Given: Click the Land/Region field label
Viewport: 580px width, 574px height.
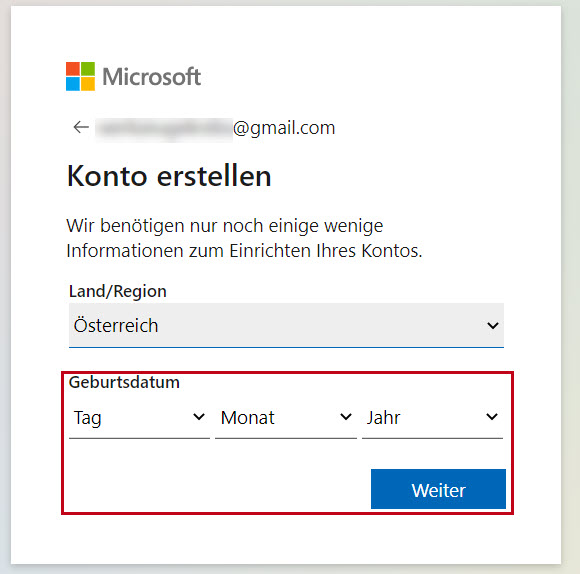Looking at the screenshot, I should coord(118,291).
